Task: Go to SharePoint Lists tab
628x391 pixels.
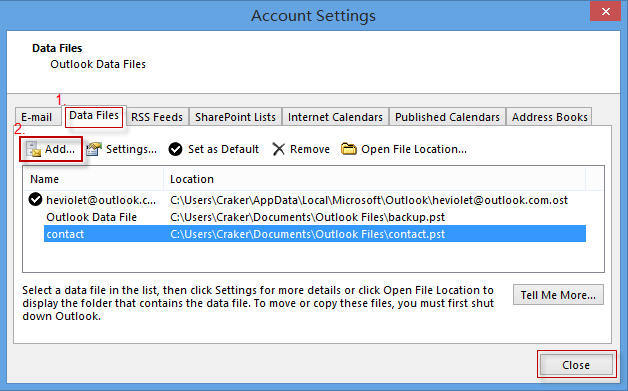Action: (236, 117)
